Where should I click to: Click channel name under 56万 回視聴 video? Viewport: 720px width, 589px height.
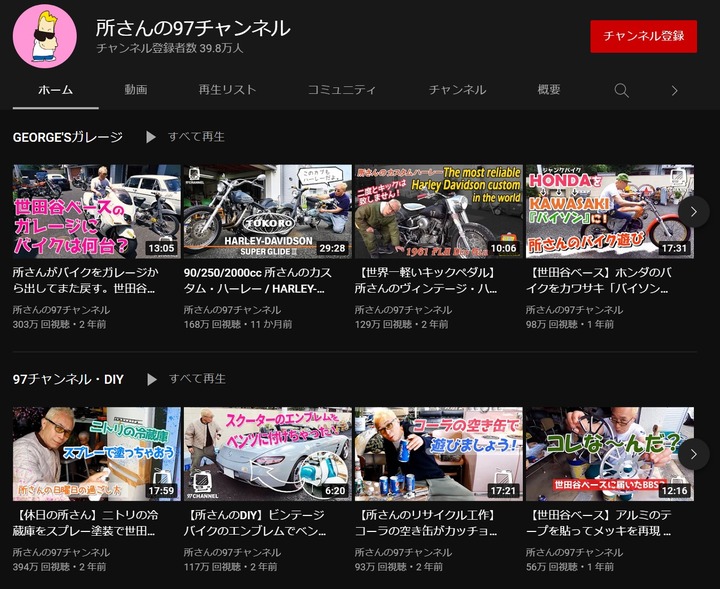click(x=574, y=552)
